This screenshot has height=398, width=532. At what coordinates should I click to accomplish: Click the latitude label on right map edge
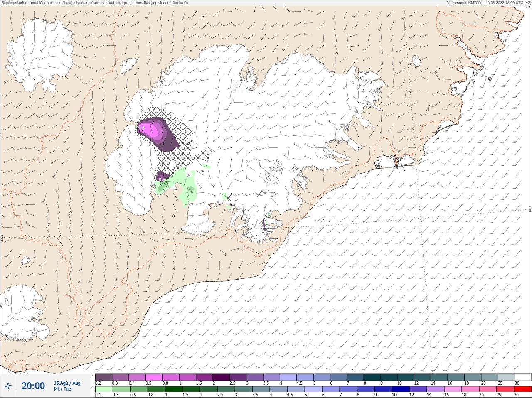pos(530,209)
